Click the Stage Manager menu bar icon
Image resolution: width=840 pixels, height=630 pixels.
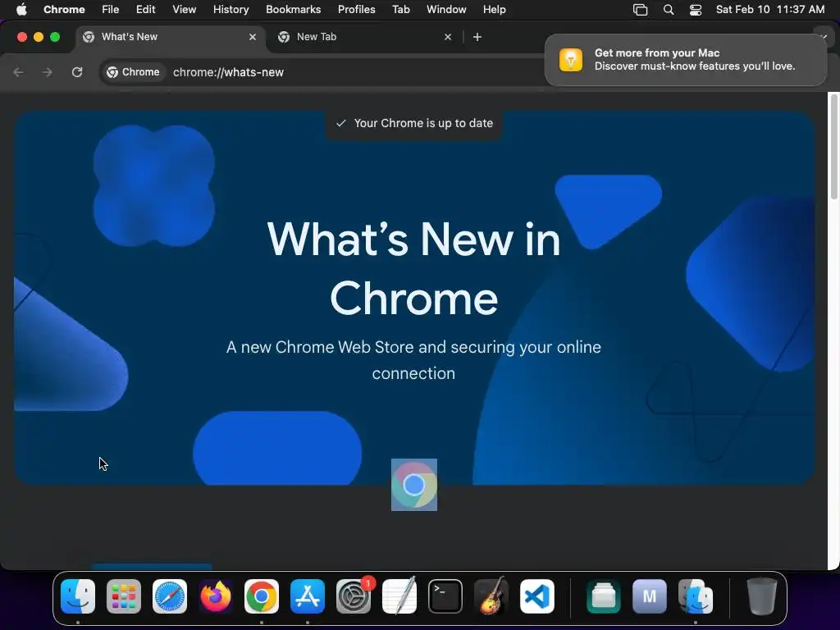pos(640,10)
